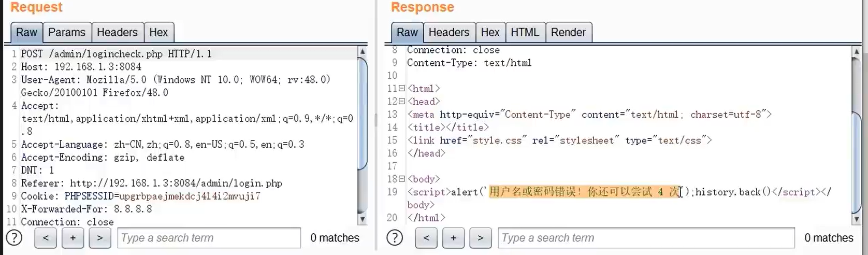Focus the Request search term field
This screenshot has height=255, width=868.
209,238
